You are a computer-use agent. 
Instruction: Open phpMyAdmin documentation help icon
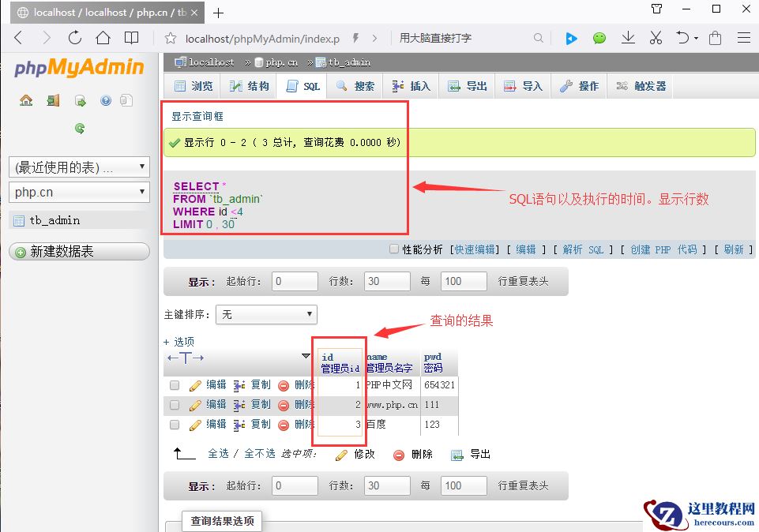click(x=106, y=100)
